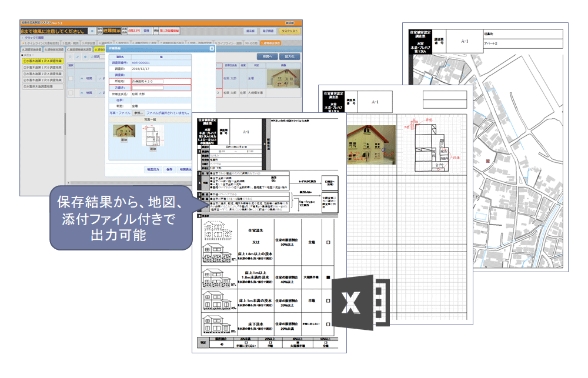Delete the floor plan attachment
Viewport: 588px width, 378px height.
point(153,149)
